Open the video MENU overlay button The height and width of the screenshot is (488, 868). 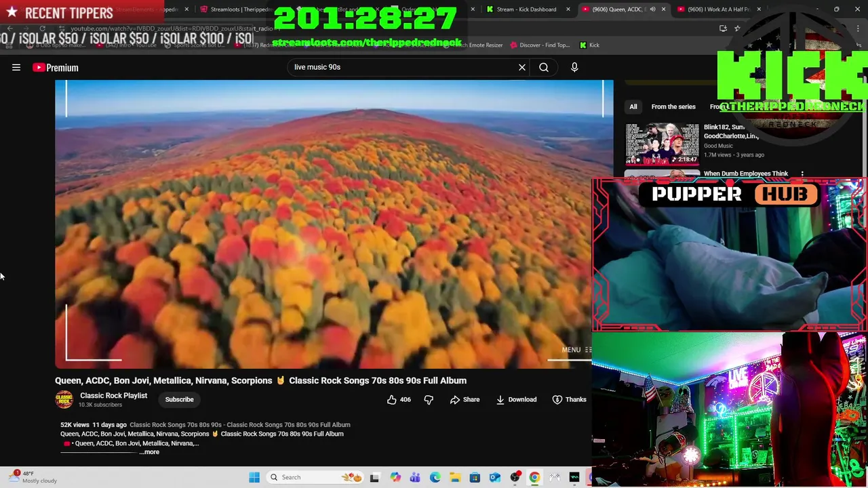tap(576, 350)
